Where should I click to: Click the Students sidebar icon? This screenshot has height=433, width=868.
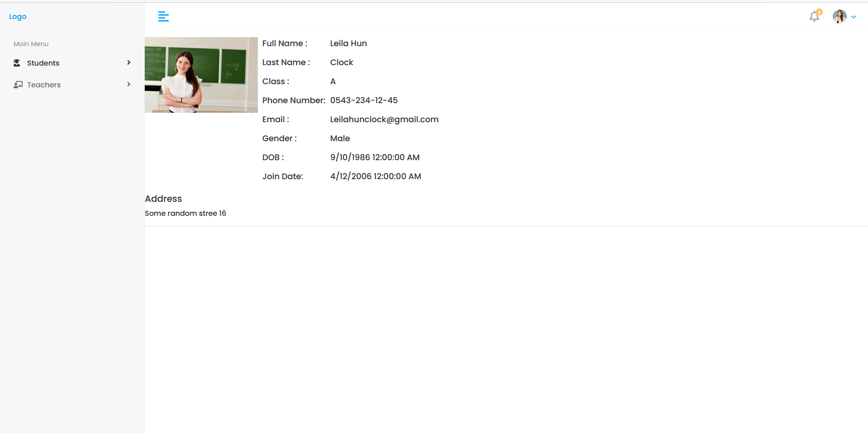point(17,63)
